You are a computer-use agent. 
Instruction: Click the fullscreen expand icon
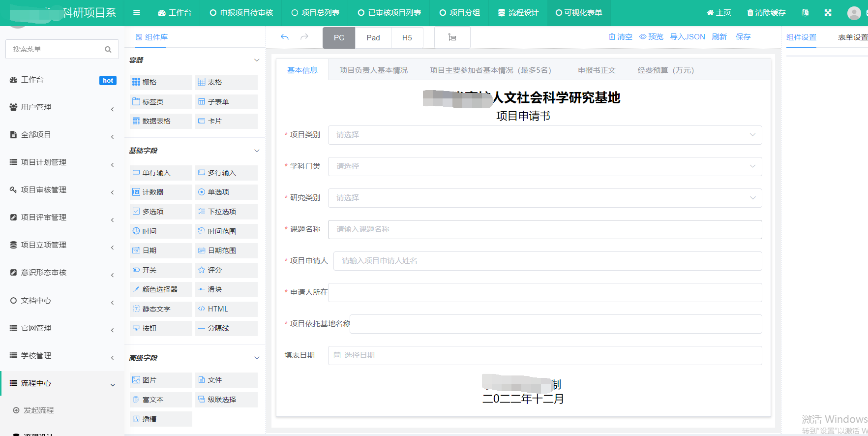click(x=828, y=13)
